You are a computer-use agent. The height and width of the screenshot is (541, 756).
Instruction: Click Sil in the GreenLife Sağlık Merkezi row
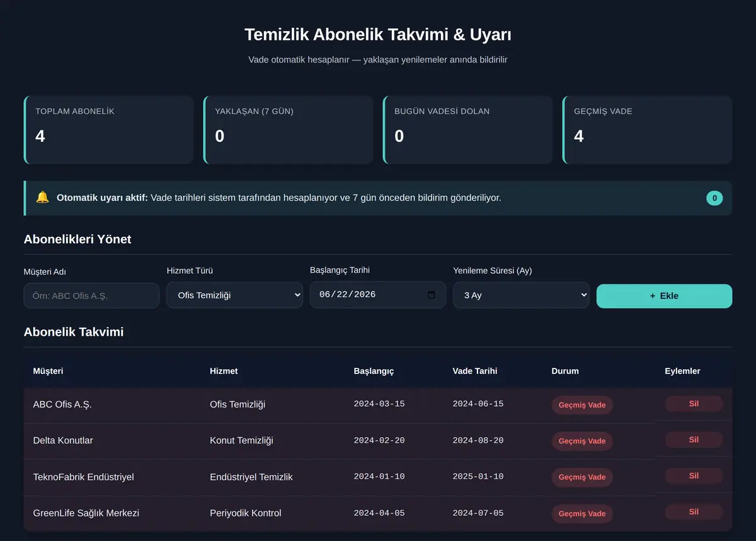694,511
